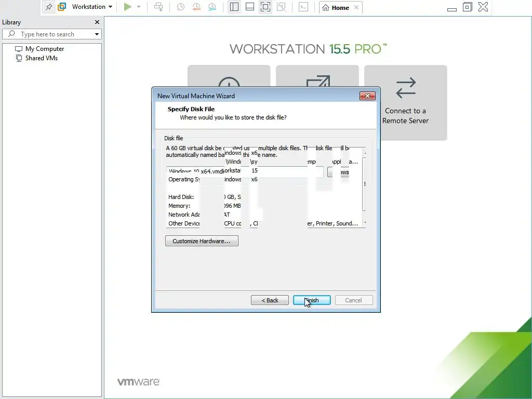Click the disk file name input field

point(245,171)
